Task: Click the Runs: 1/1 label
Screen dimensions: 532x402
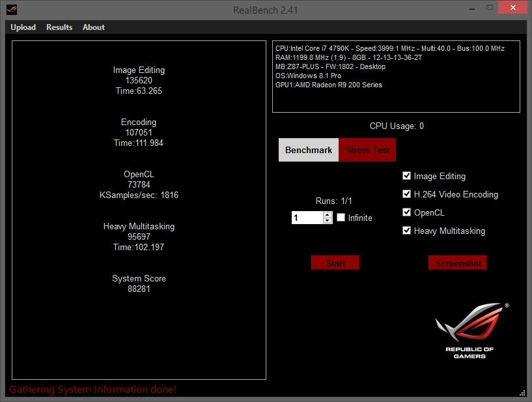Action: point(333,201)
